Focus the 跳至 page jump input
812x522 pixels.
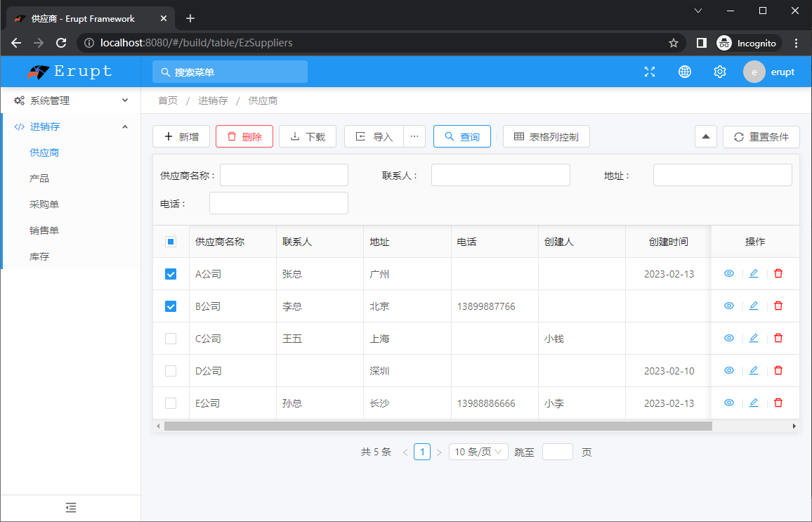click(x=558, y=452)
